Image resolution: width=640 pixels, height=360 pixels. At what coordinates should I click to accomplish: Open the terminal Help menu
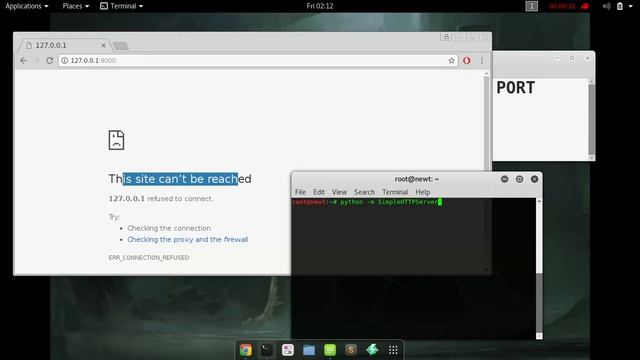click(x=423, y=192)
